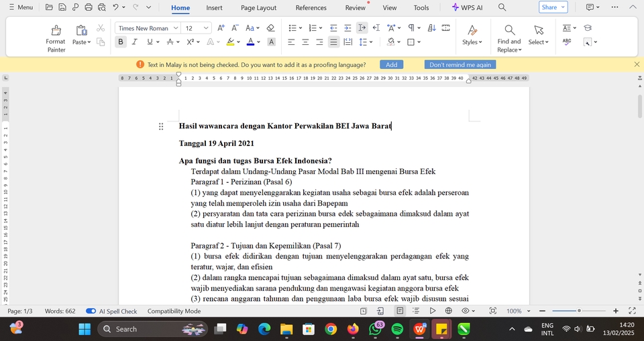Clear formatting with the eraser icon
644x341 pixels.
(x=270, y=28)
